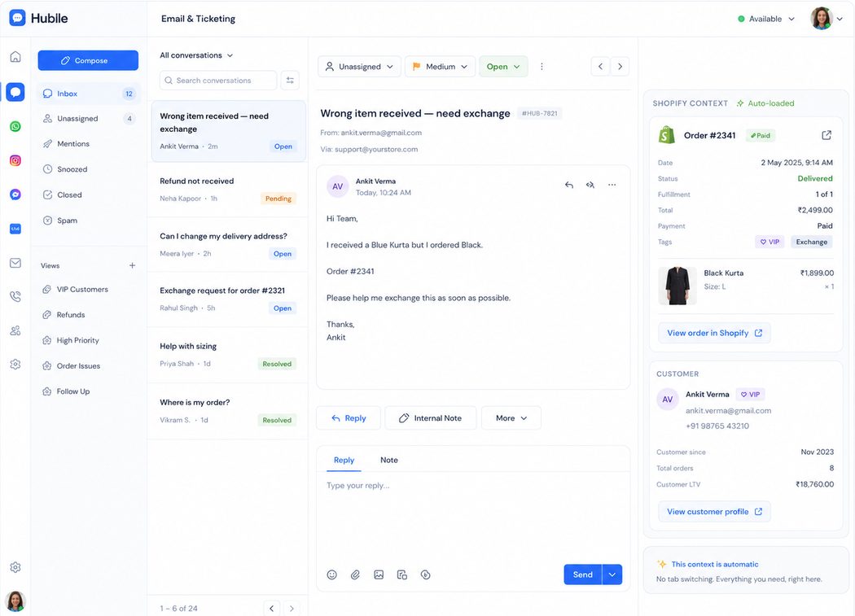Open WhatsApp channel icon in left rail
The width and height of the screenshot is (855, 616).
point(15,126)
